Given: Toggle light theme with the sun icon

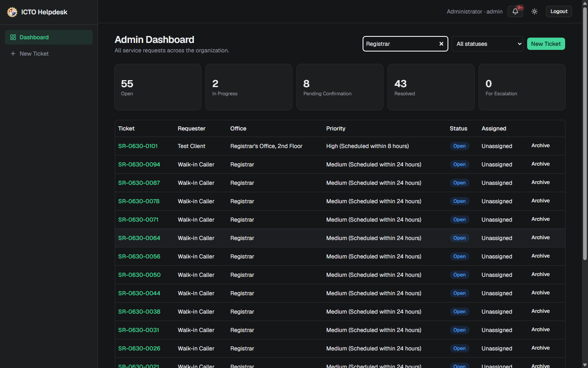Looking at the screenshot, I should coord(535,11).
